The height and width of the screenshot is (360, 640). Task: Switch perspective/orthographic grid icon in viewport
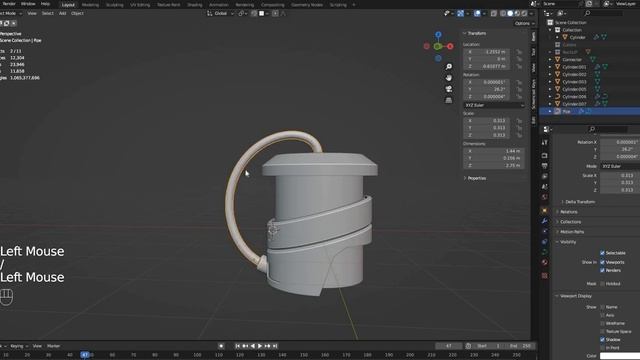(x=449, y=100)
